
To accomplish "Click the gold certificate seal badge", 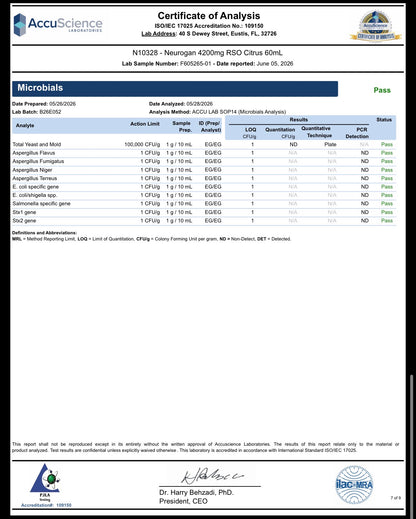I will click(x=376, y=26).
